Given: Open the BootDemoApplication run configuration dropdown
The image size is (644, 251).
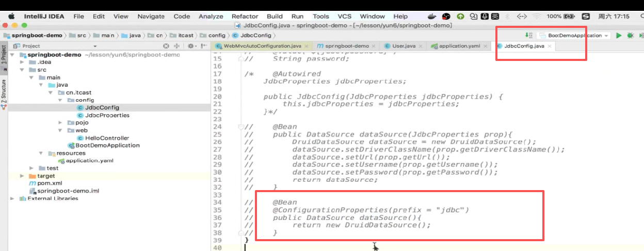Looking at the screenshot, I should tap(573, 36).
